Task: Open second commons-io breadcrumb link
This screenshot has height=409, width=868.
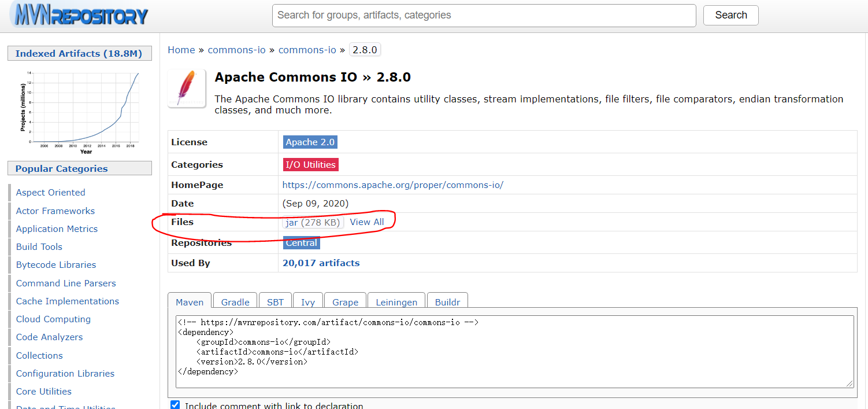Action: (307, 50)
